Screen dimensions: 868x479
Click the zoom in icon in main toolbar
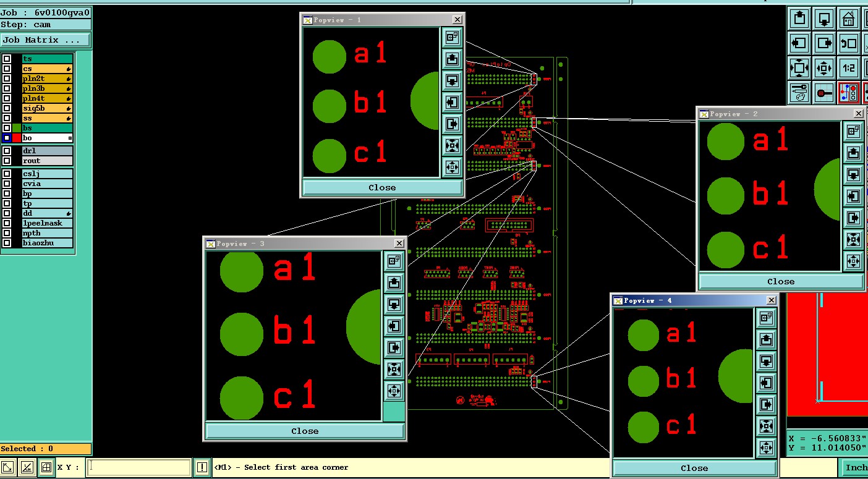point(799,68)
